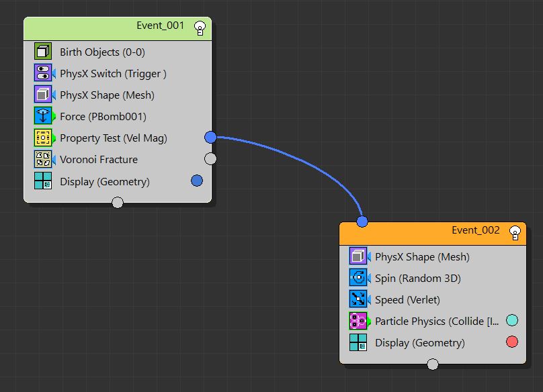
Task: Select Display (Geometry) label in Event_002
Action: (420, 343)
